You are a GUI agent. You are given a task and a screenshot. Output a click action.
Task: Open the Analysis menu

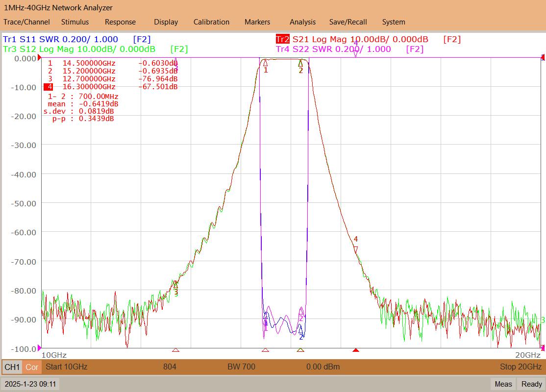302,22
